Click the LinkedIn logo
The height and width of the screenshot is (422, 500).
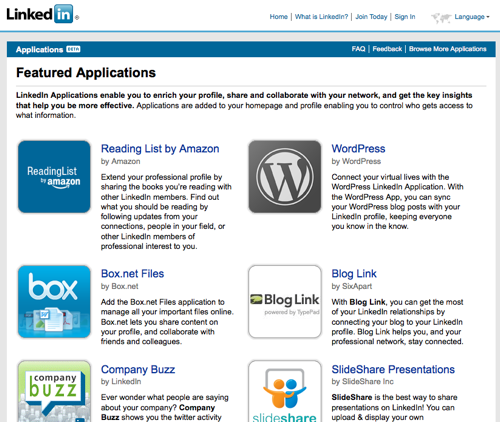[43, 14]
